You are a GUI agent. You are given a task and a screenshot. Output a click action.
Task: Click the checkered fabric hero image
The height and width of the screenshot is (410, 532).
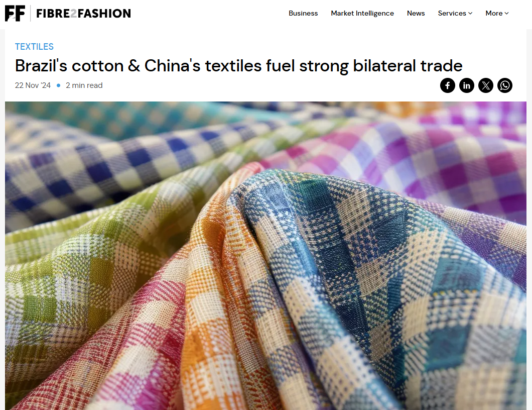[x=265, y=256]
